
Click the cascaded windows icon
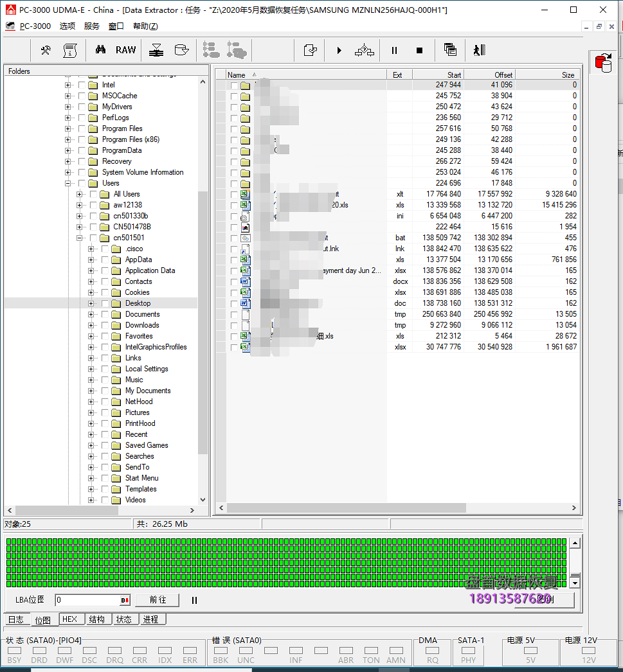(450, 50)
